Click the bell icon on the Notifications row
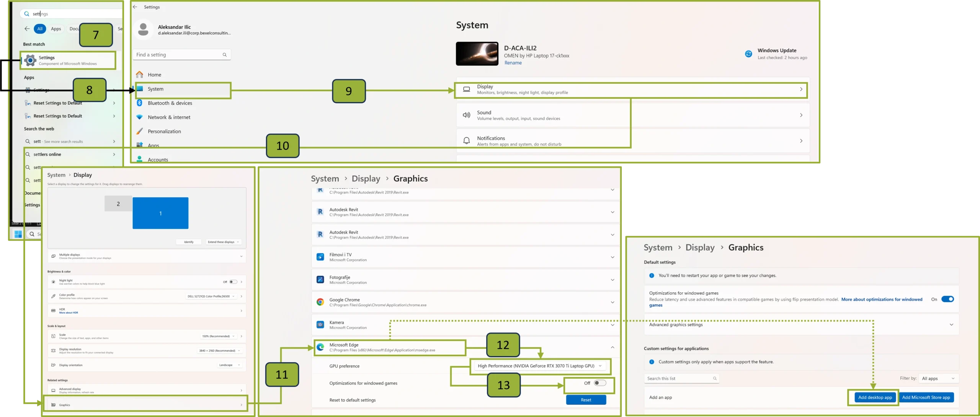The height and width of the screenshot is (417, 980). [467, 141]
